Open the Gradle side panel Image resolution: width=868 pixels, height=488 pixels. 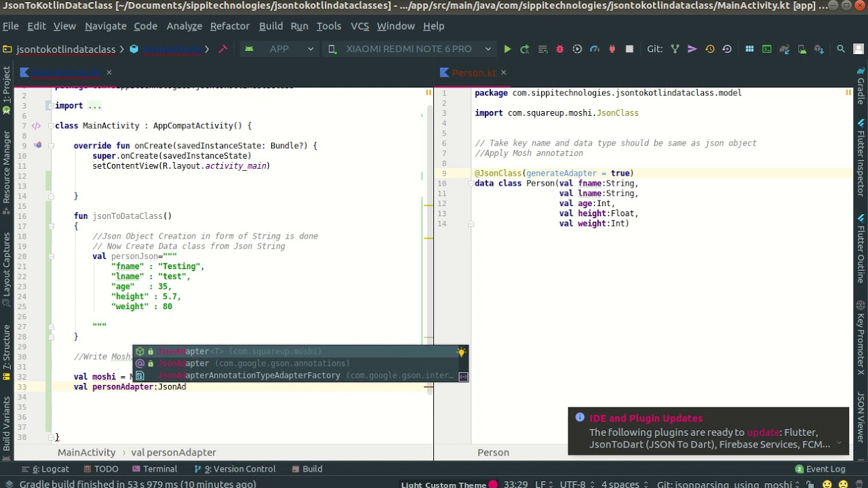click(861, 85)
